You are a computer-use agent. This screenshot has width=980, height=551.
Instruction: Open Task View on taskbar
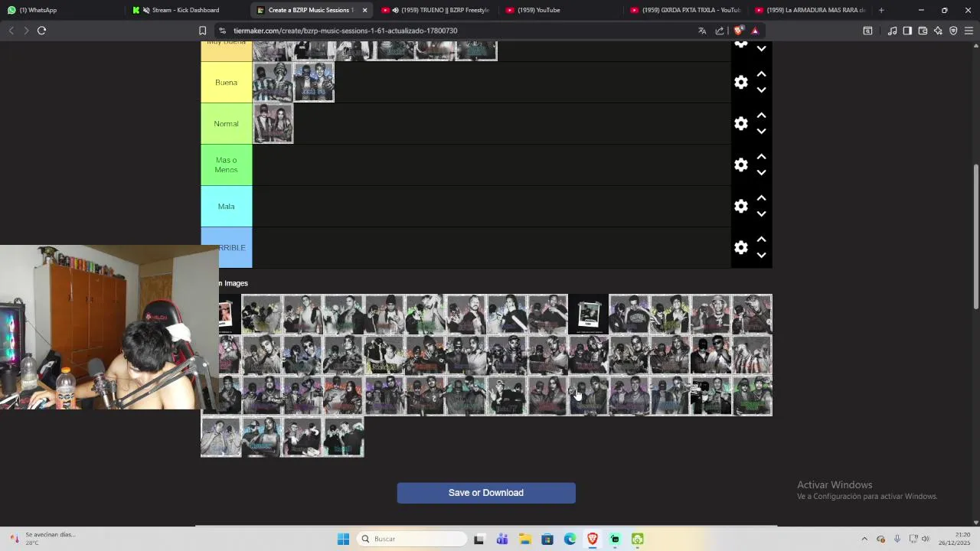(x=479, y=539)
